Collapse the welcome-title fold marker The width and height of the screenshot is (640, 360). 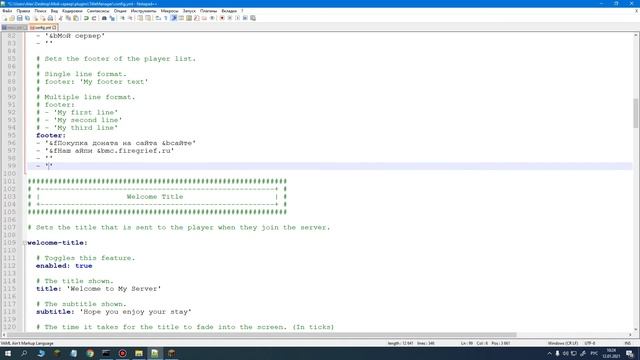coord(25,243)
